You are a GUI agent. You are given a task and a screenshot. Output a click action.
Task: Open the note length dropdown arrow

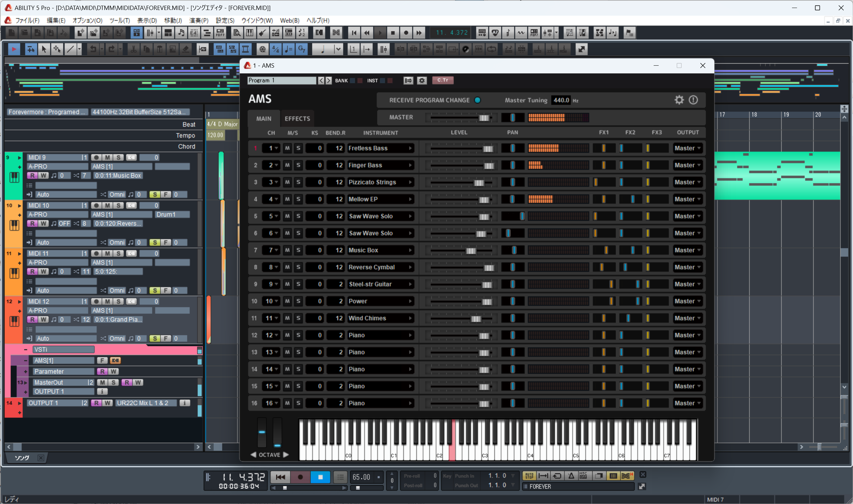338,49
